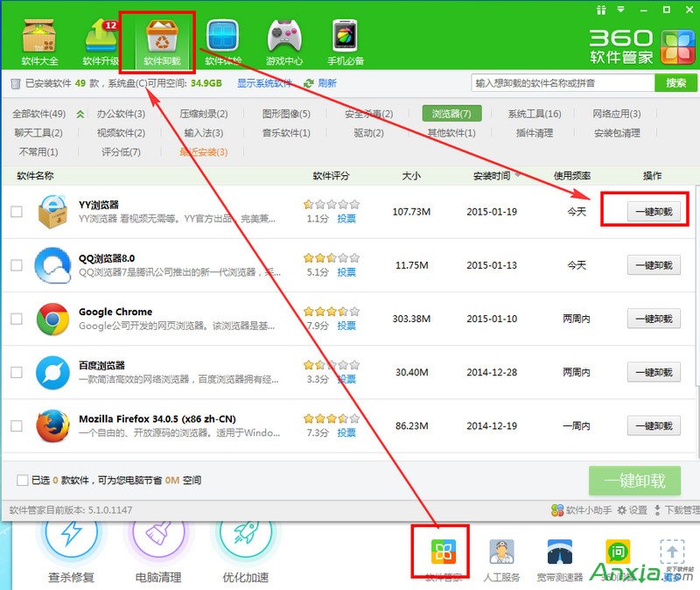
Task: Sort by 大小 column header
Action: 411,176
